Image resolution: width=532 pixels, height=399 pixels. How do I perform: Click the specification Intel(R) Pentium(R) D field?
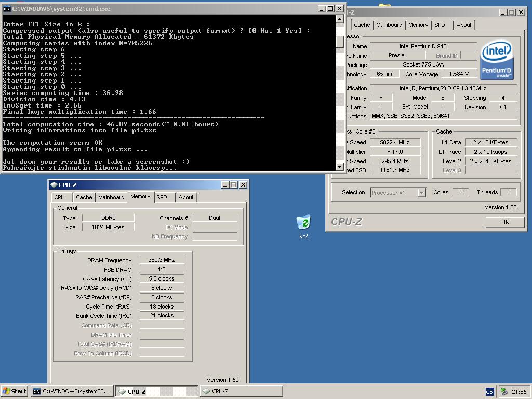click(443, 88)
